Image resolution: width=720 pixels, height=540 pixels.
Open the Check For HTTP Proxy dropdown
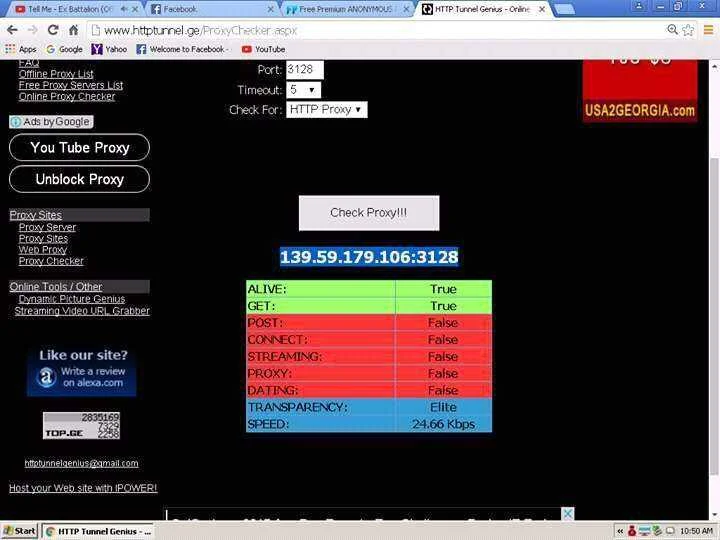tap(326, 110)
